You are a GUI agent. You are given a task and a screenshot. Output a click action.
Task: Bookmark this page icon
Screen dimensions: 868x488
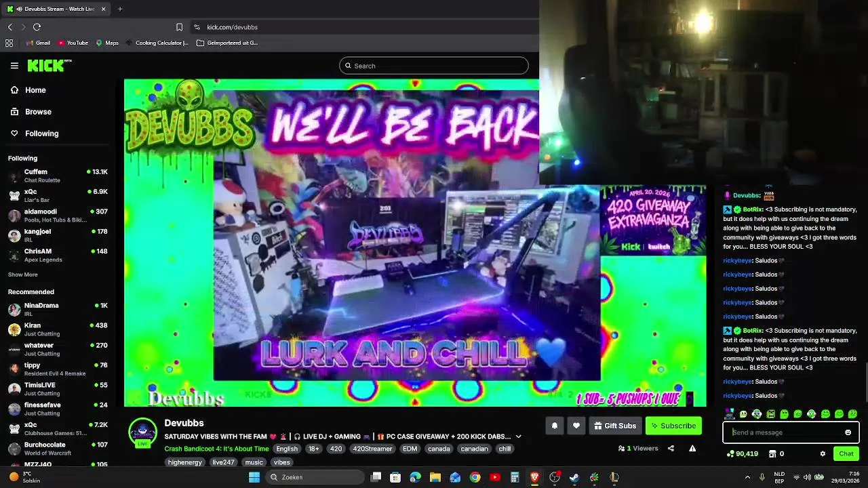coord(179,27)
